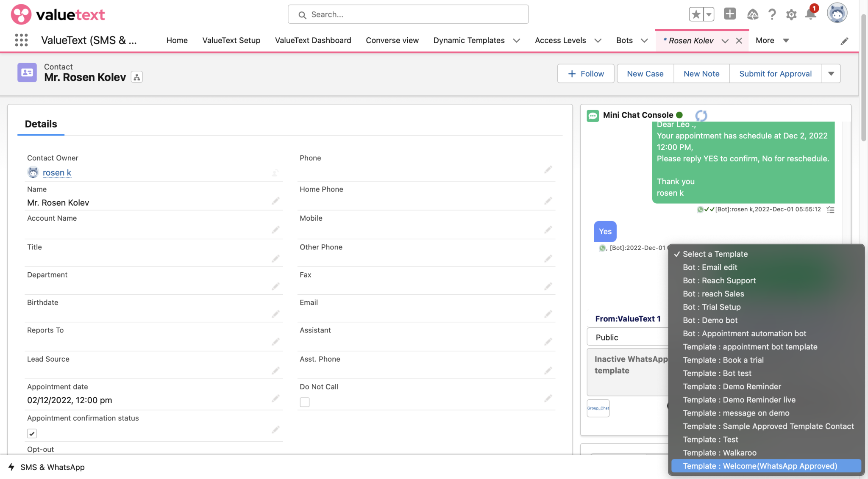Image resolution: width=868 pixels, height=479 pixels.
Task: Click the New Note button
Action: [701, 74]
